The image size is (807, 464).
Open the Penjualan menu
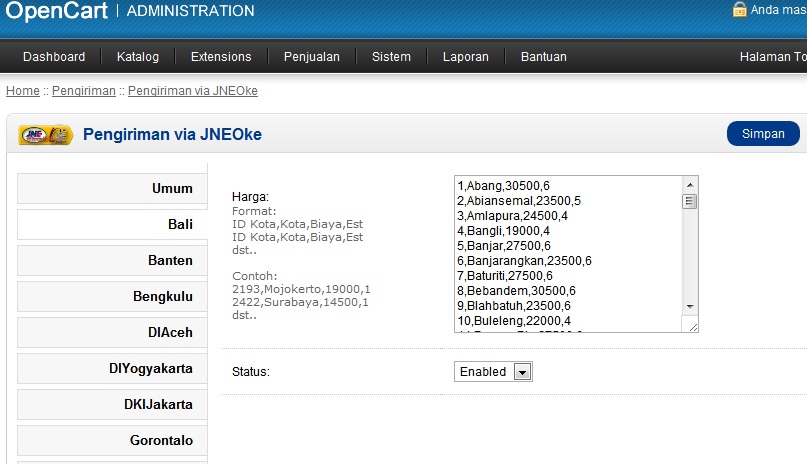(x=312, y=57)
